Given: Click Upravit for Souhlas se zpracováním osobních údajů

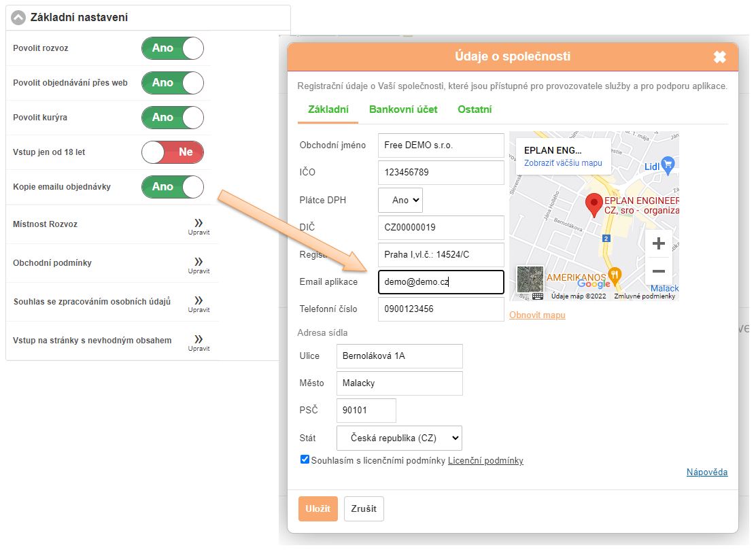Looking at the screenshot, I should 199,303.
